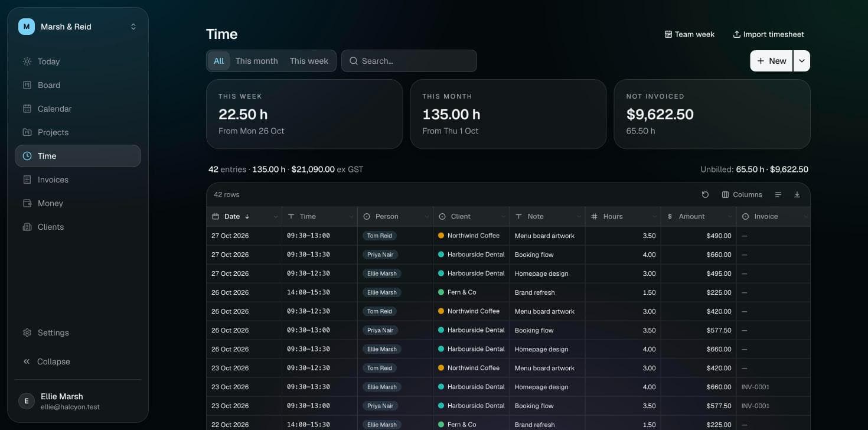The height and width of the screenshot is (430, 868).
Task: Click the $495.00 amount cell
Action: 699,273
